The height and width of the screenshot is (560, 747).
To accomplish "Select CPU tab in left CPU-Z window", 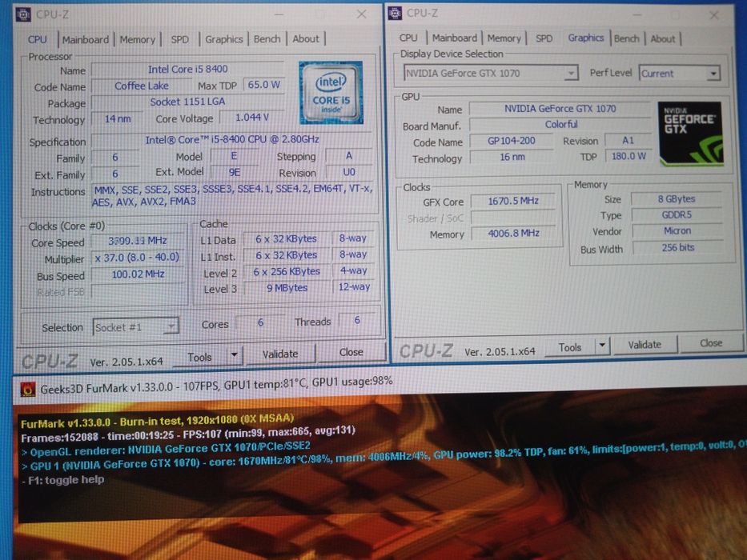I will point(37,39).
